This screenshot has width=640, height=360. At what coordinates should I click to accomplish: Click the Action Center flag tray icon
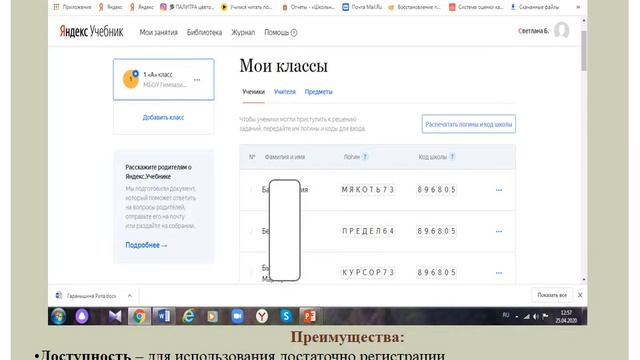point(545,316)
